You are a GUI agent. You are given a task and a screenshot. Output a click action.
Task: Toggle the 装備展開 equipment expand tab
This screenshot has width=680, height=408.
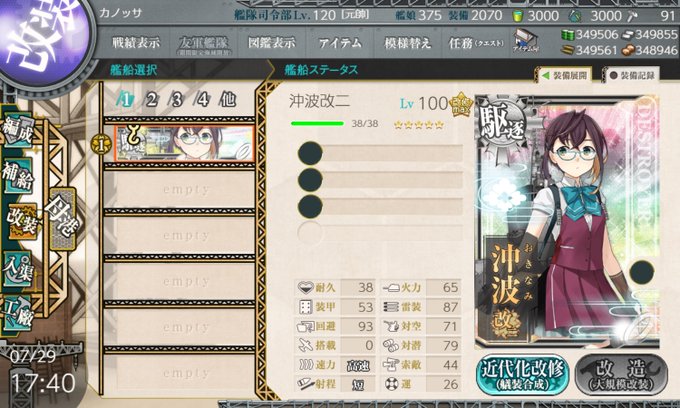(x=565, y=75)
